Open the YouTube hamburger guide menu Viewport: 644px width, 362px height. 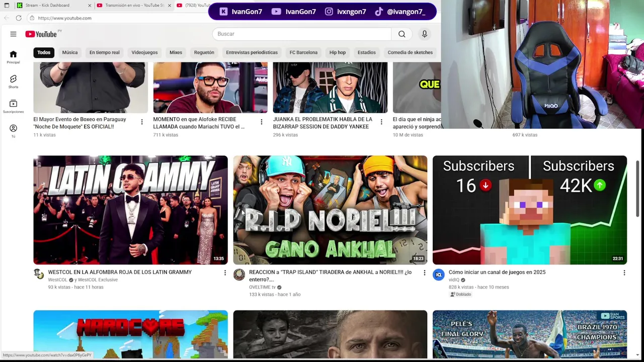coord(13,34)
